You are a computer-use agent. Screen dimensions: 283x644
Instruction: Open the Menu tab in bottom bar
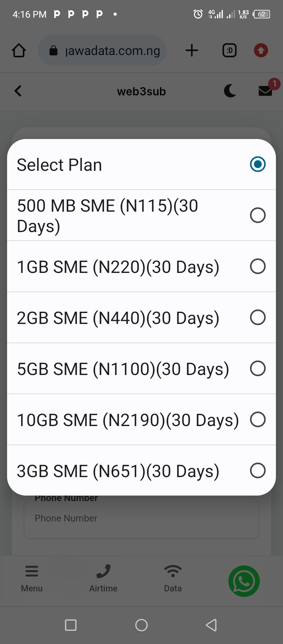click(32, 578)
